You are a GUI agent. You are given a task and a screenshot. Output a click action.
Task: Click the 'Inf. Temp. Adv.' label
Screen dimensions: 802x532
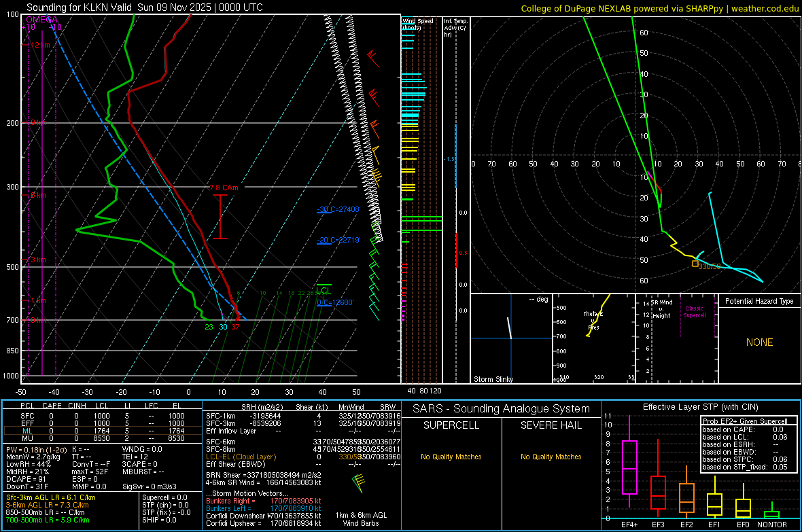455,28
